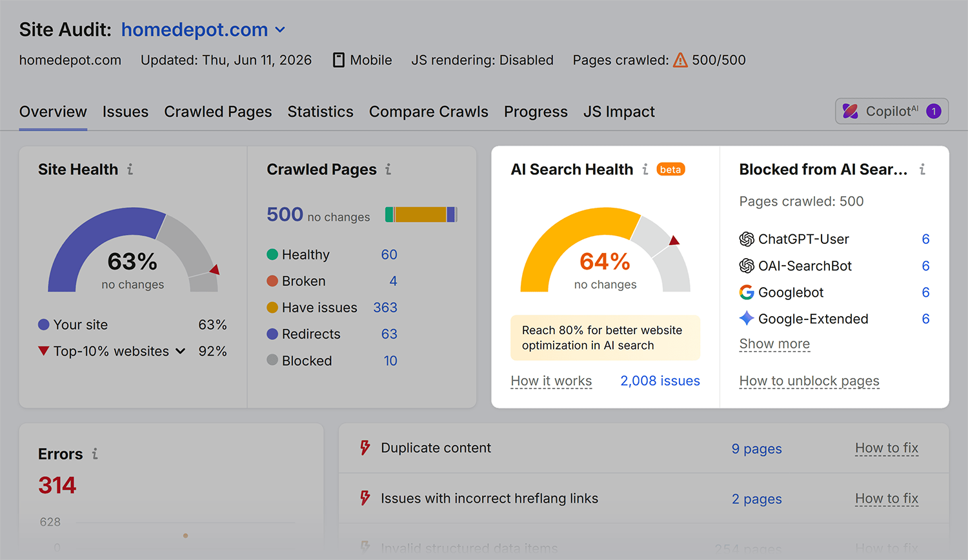Click the Google-Extended star icon
This screenshot has height=560, width=968.
tap(747, 318)
